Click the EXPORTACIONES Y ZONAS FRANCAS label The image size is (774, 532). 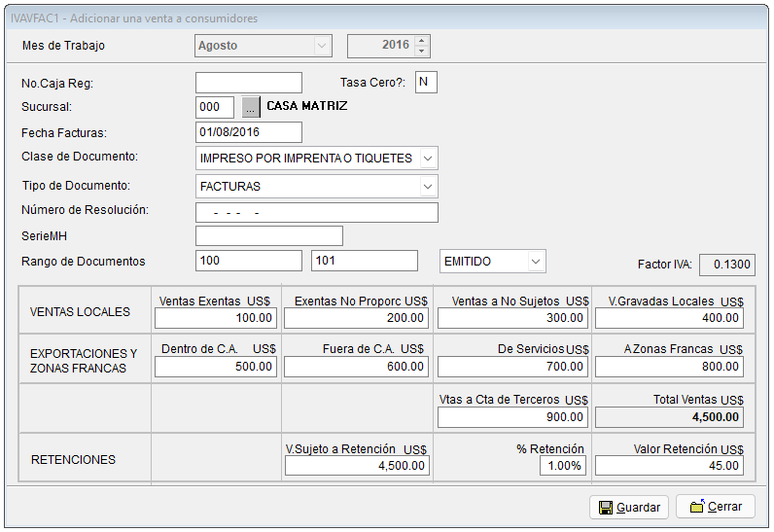point(84,361)
